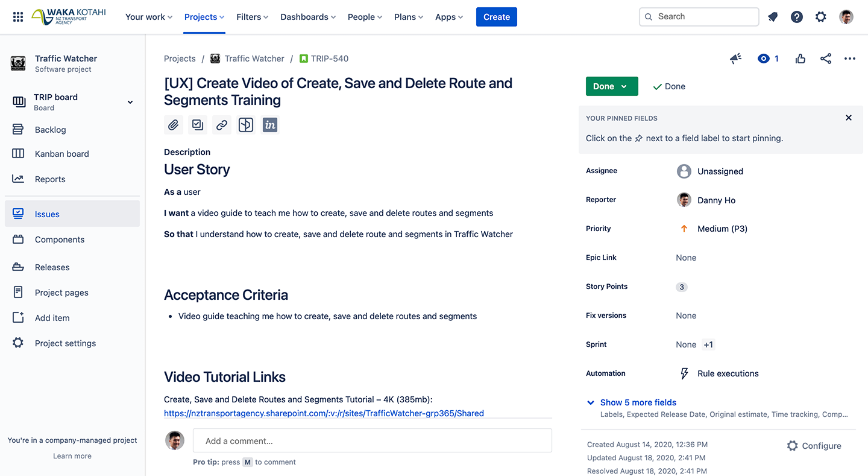Open the help question mark icon

coord(797,17)
